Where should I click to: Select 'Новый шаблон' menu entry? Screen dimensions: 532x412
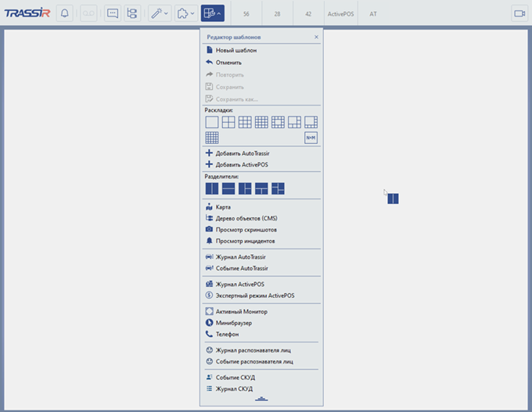[235, 50]
